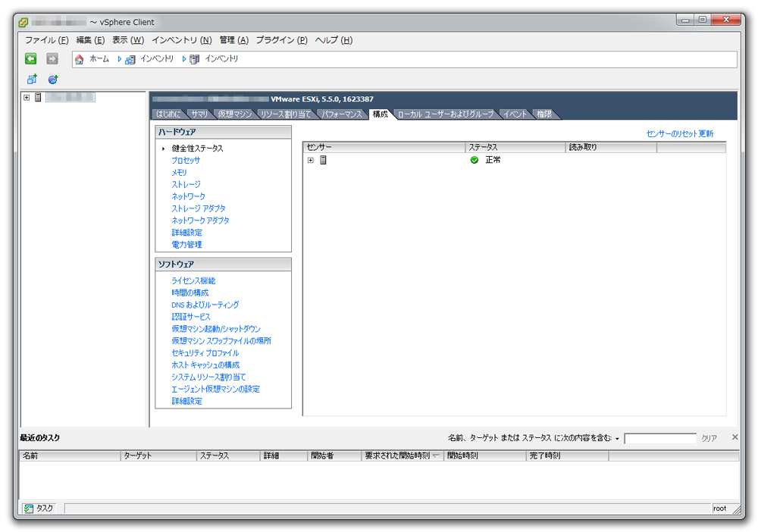Viewport: 758px width, 532px height.
Task: Open the プラグイン (P) menu
Action: coord(282,40)
